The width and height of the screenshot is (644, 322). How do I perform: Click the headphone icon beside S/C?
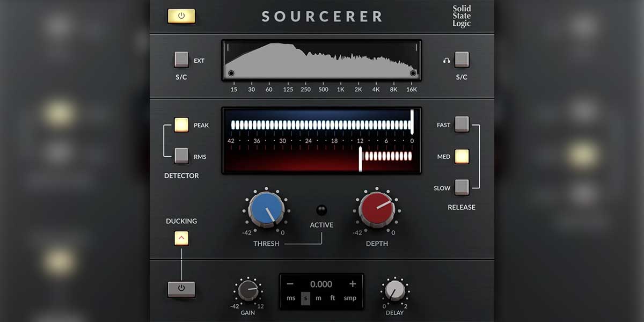coord(446,61)
